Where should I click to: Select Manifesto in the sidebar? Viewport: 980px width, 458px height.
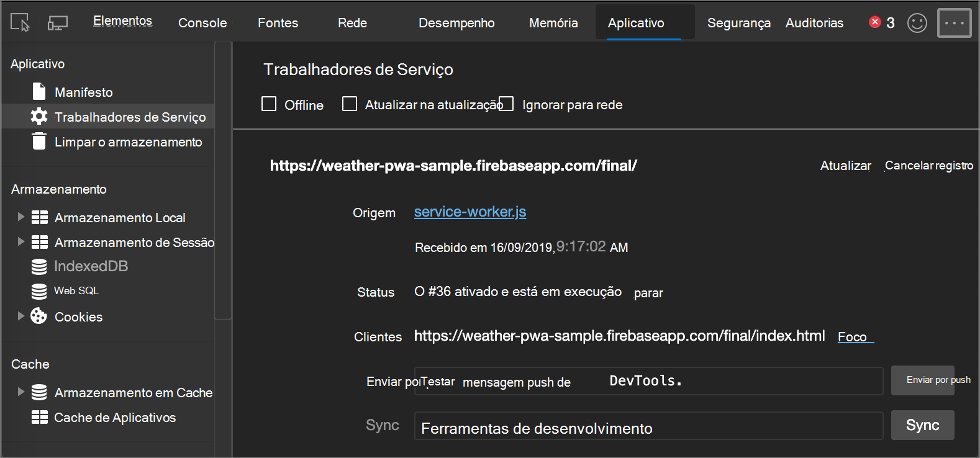tap(84, 92)
